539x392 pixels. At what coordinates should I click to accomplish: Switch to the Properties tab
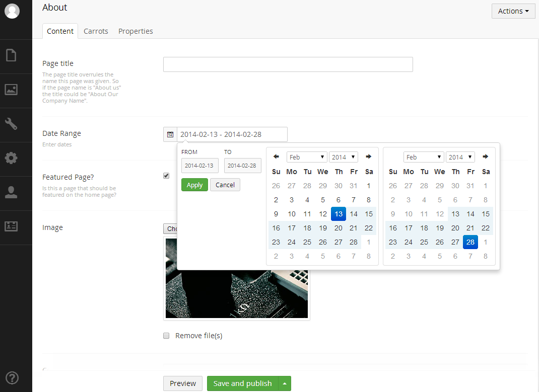(x=136, y=31)
